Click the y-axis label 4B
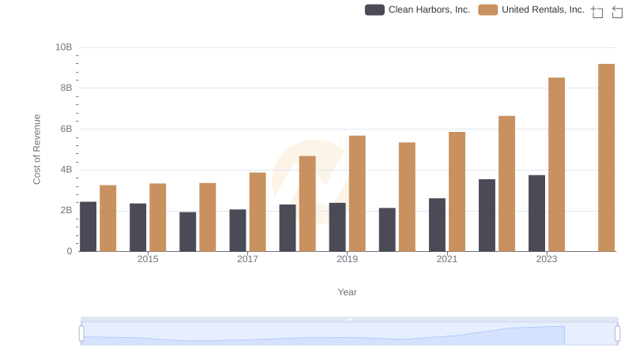This screenshot has width=632, height=364. tap(66, 170)
